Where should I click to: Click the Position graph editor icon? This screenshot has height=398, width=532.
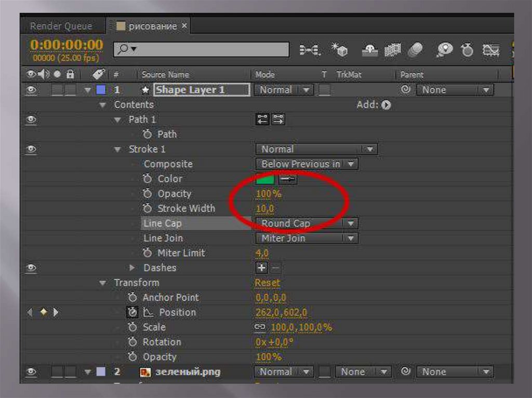(148, 312)
